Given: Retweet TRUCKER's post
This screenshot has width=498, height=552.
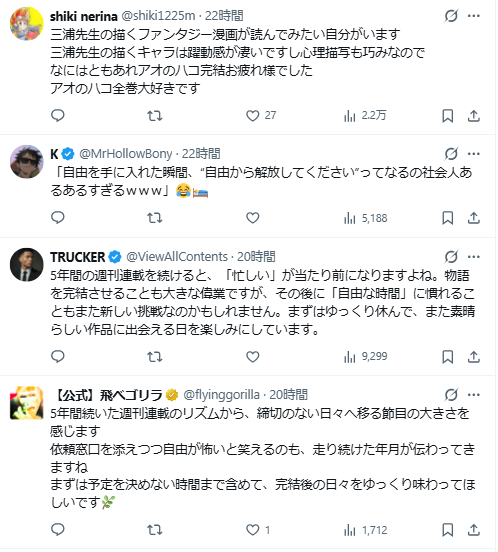Looking at the screenshot, I should tap(155, 357).
